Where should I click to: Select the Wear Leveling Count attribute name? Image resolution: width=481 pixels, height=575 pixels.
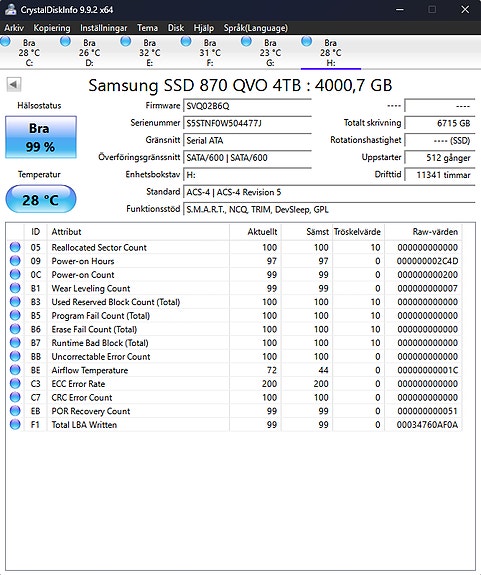click(x=91, y=288)
